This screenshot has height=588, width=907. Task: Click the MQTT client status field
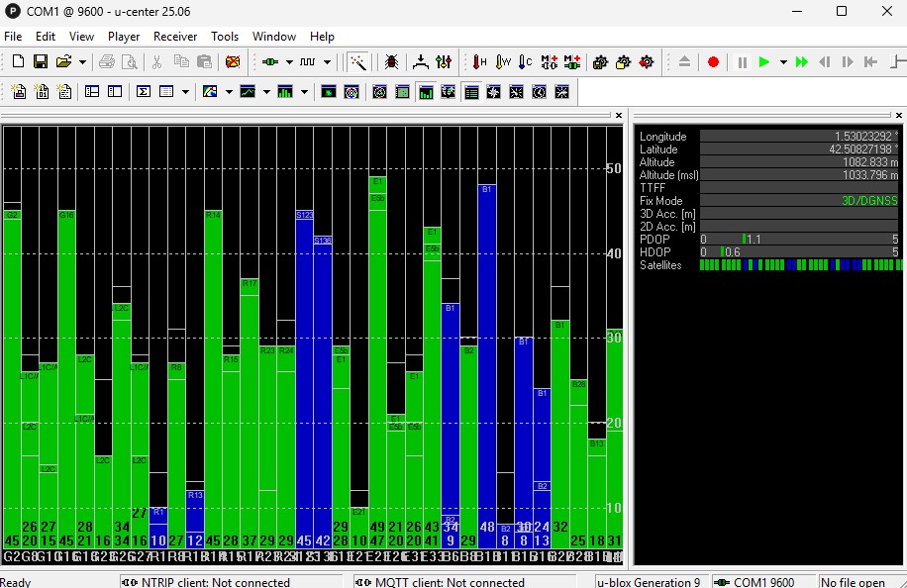tap(439, 582)
